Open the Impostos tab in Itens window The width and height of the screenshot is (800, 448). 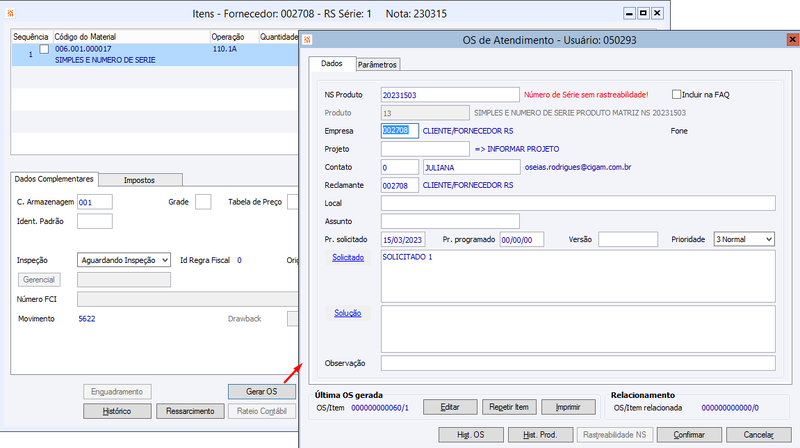pyautogui.click(x=139, y=180)
